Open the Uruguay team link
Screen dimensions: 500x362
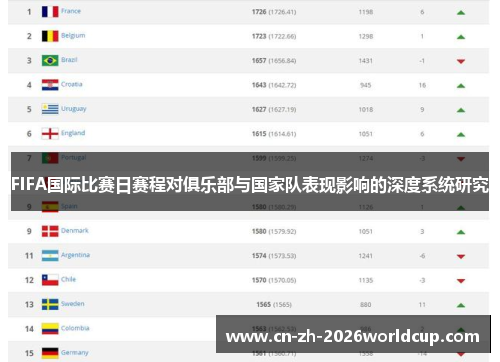pos(74,109)
